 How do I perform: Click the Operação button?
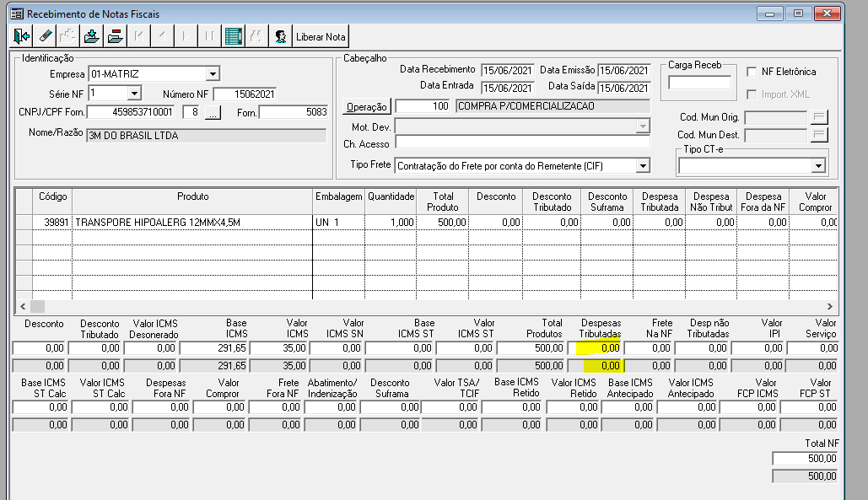click(x=366, y=107)
